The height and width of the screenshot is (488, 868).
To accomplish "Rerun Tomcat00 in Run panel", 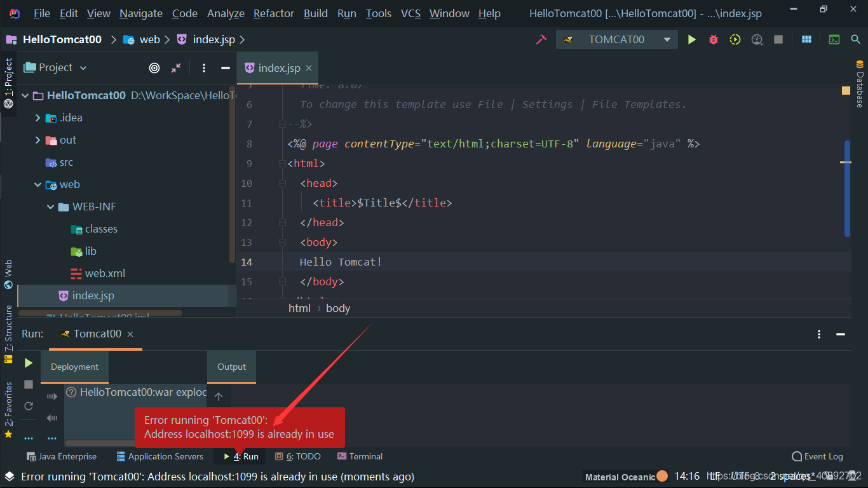I will (29, 363).
